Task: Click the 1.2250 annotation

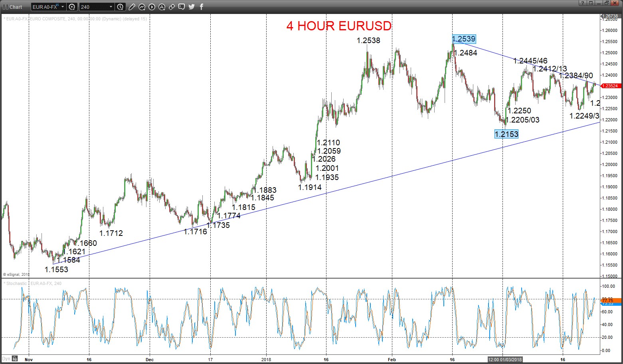Action: (x=519, y=111)
